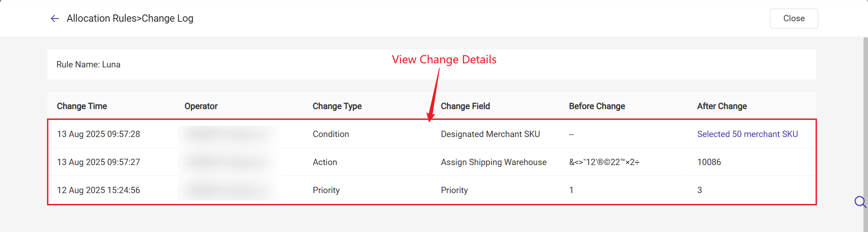Click the Change Type column header
This screenshot has width=868, height=232.
click(x=337, y=106)
